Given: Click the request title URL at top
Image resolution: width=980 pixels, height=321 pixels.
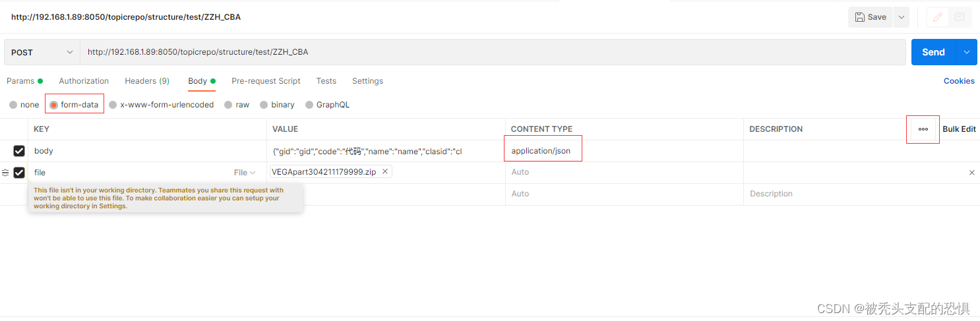Looking at the screenshot, I should pyautogui.click(x=125, y=17).
